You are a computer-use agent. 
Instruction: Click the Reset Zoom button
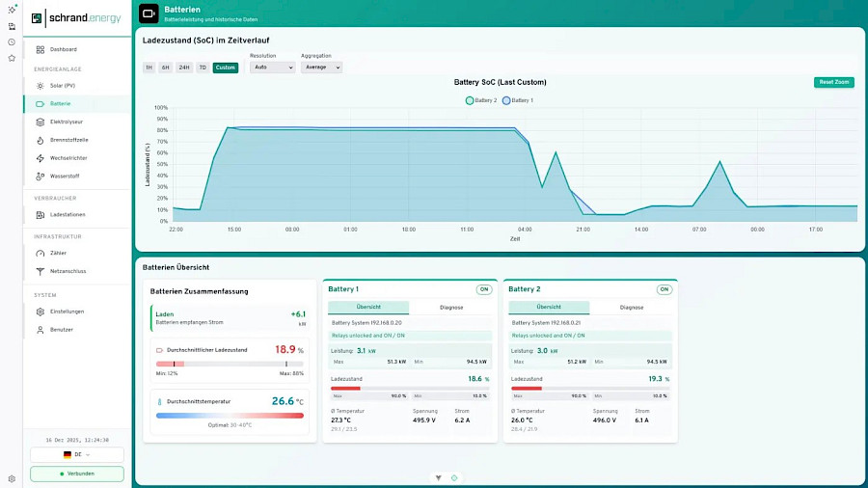pos(833,82)
